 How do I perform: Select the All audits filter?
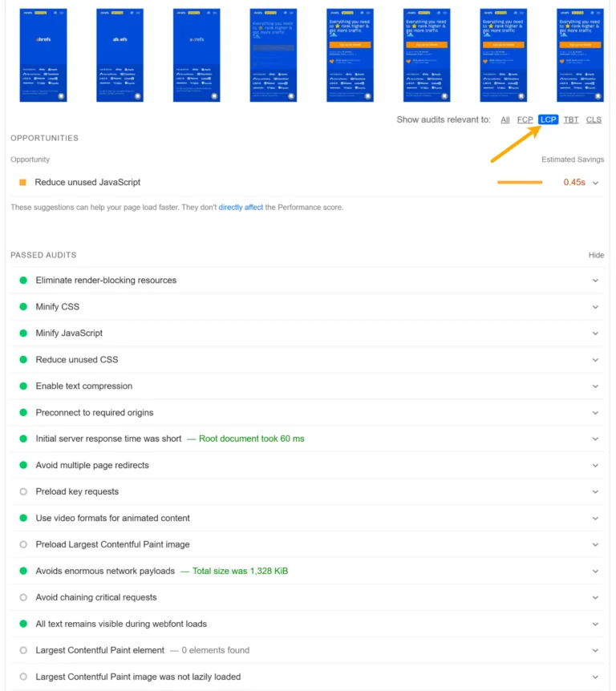point(505,120)
